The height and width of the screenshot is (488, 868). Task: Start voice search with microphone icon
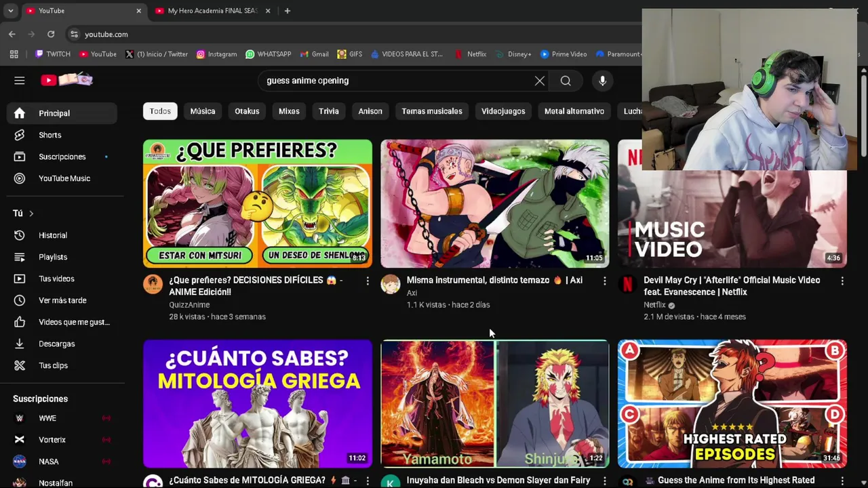[602, 81]
